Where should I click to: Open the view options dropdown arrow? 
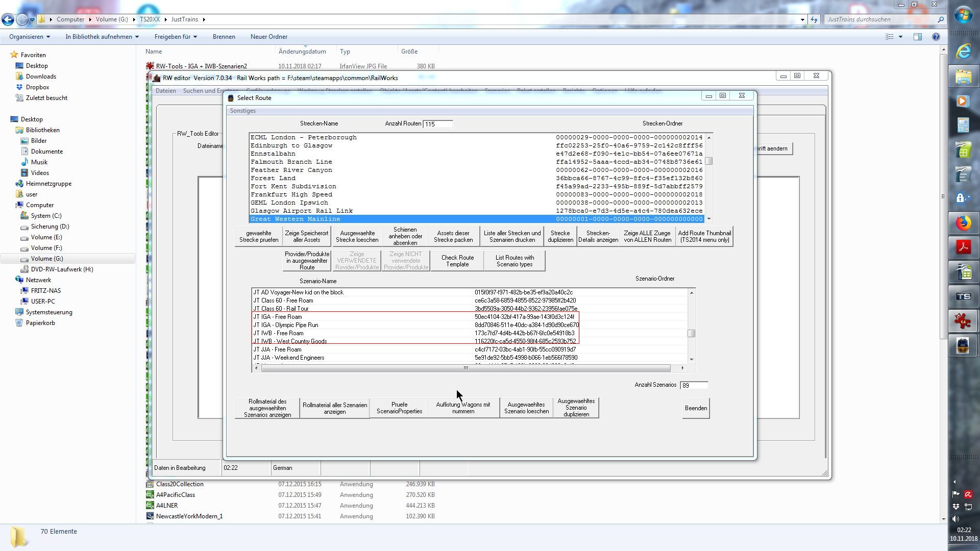coord(900,37)
